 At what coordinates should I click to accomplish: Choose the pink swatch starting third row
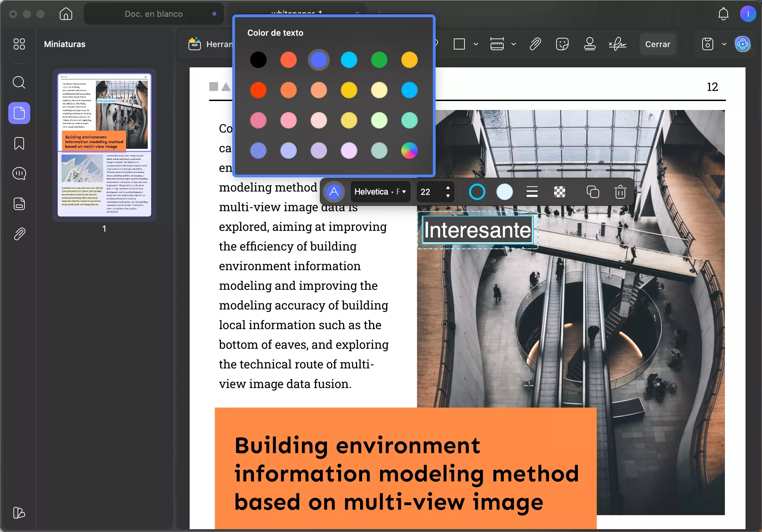point(258,120)
